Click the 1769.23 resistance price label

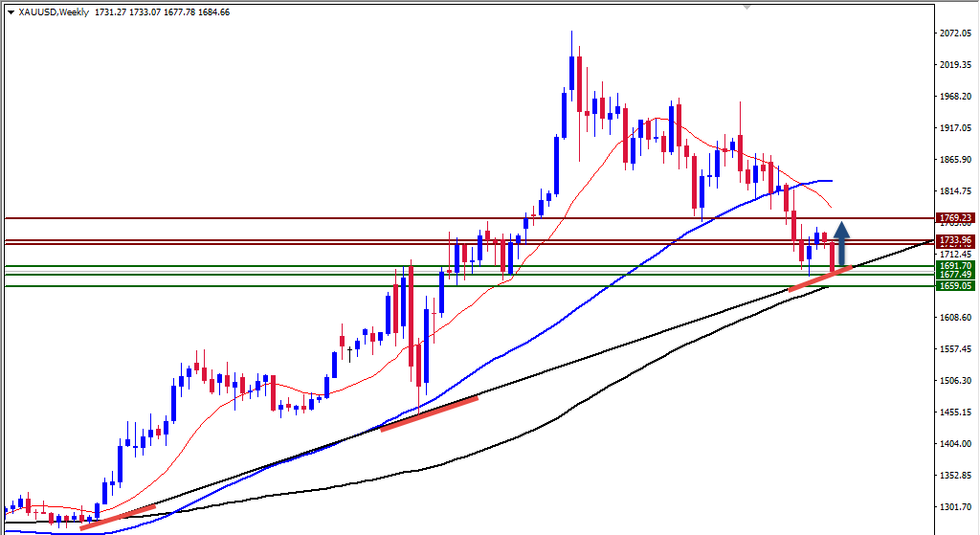(x=955, y=218)
